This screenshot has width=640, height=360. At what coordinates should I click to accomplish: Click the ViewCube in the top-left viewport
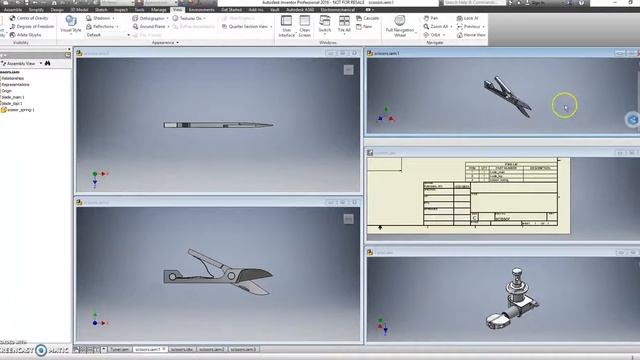[348, 70]
